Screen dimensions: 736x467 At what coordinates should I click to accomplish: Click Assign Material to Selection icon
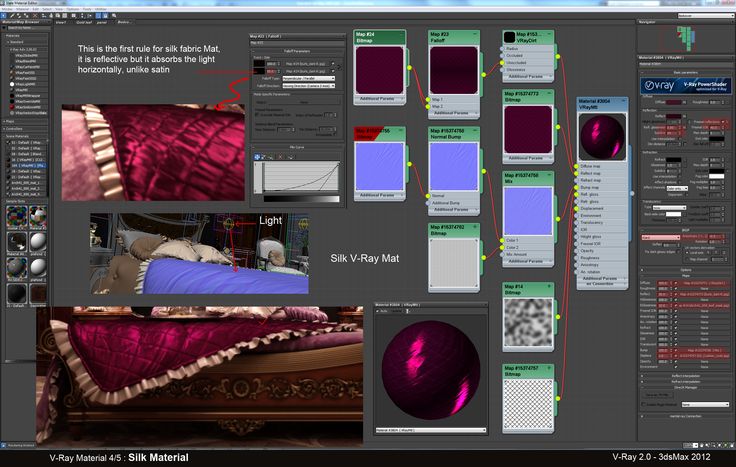click(27, 15)
